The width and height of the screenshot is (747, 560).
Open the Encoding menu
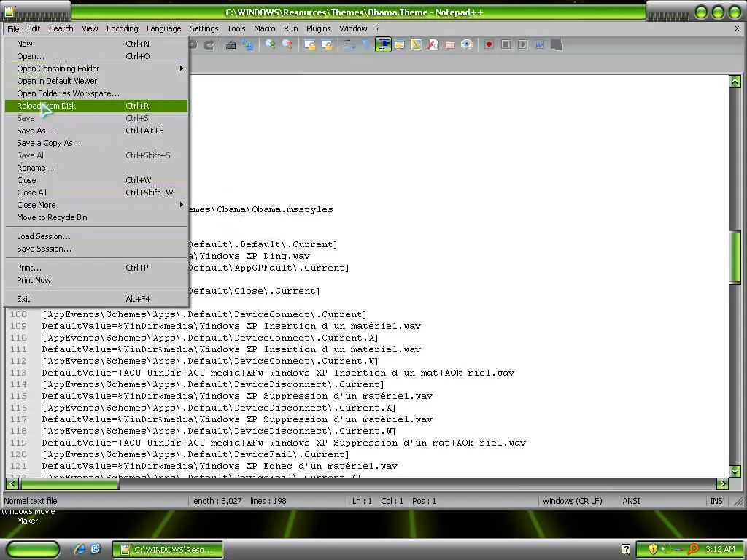click(122, 28)
